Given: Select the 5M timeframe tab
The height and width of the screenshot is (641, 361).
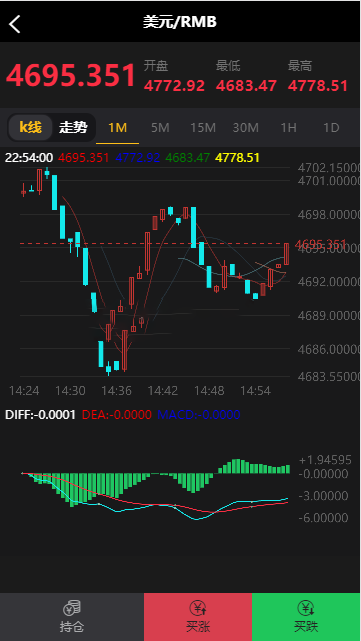Looking at the screenshot, I should tap(160, 128).
